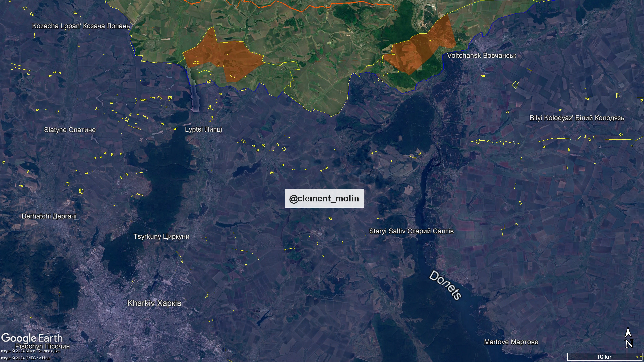Click the Google Earth logo

click(x=32, y=338)
